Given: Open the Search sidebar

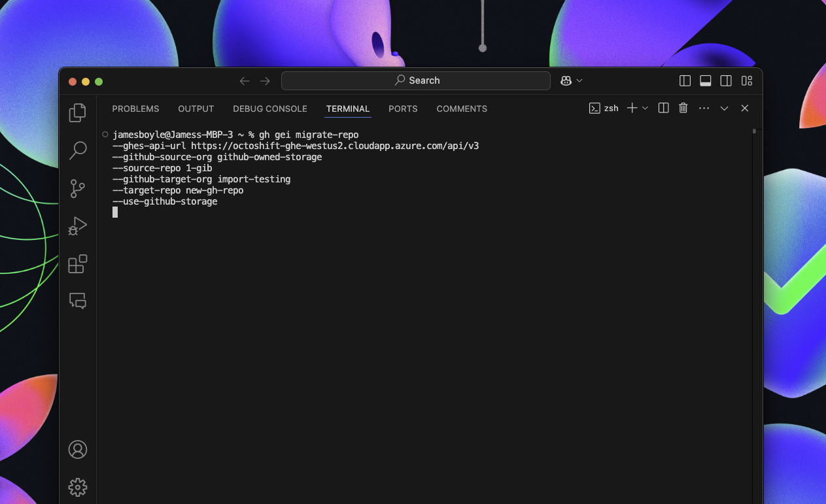Looking at the screenshot, I should tap(77, 150).
